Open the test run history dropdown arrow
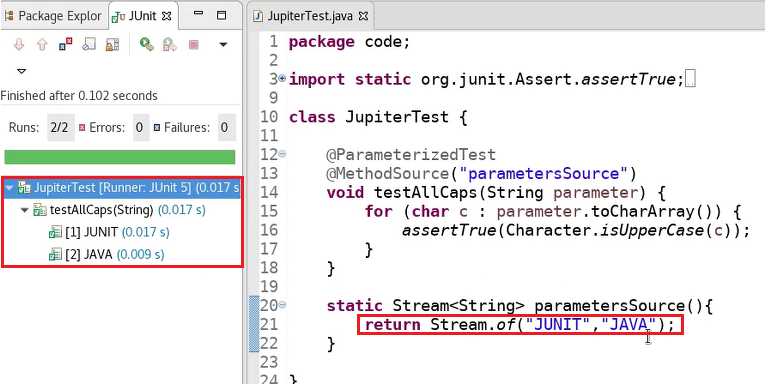766x386 pixels. point(223,45)
